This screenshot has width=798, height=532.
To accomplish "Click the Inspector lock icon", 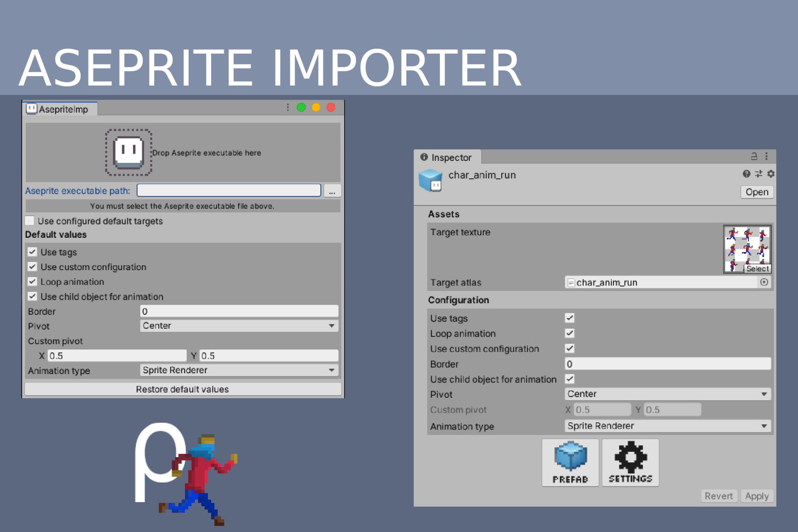I will [754, 156].
